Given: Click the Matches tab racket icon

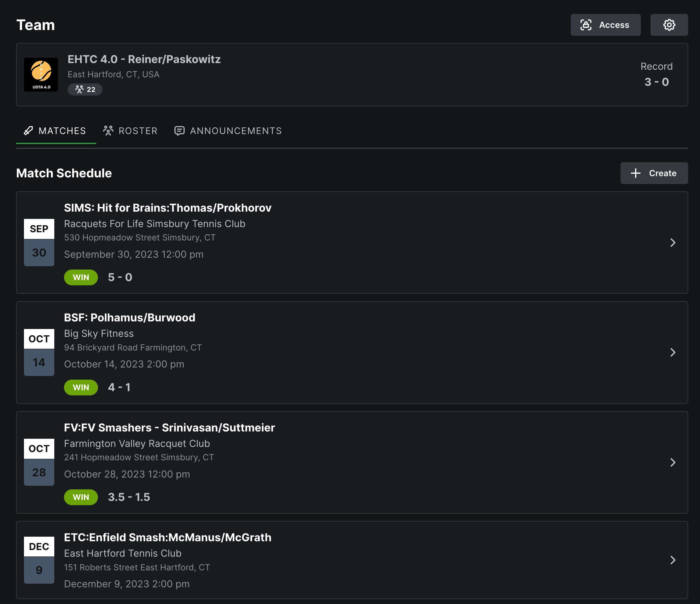Looking at the screenshot, I should click(x=29, y=131).
